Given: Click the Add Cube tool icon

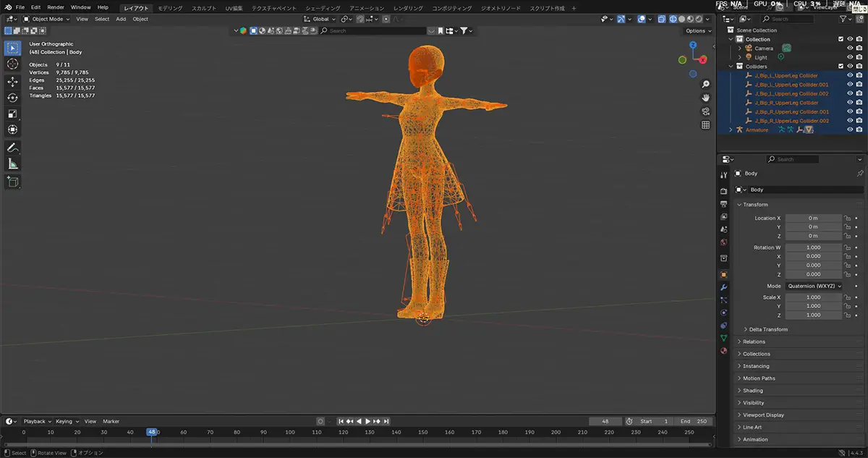Looking at the screenshot, I should point(12,181).
